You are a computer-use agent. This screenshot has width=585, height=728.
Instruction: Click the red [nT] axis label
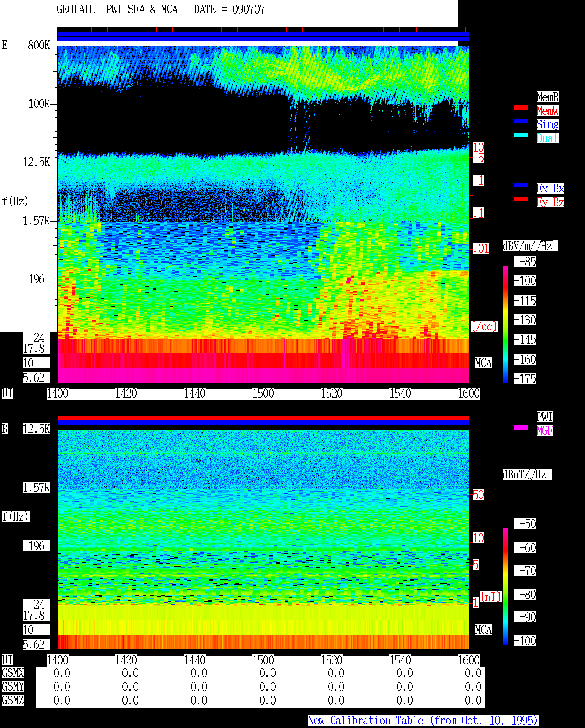click(491, 597)
